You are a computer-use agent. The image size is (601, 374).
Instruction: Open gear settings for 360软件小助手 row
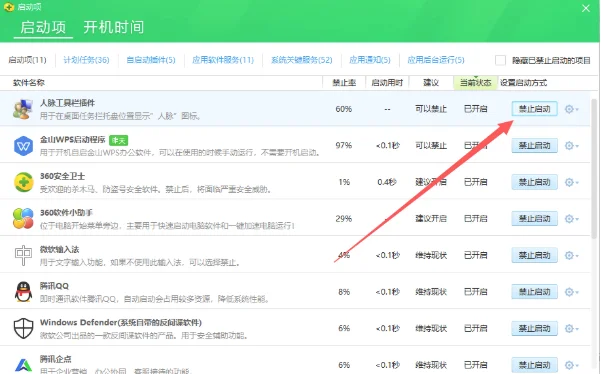pyautogui.click(x=571, y=219)
